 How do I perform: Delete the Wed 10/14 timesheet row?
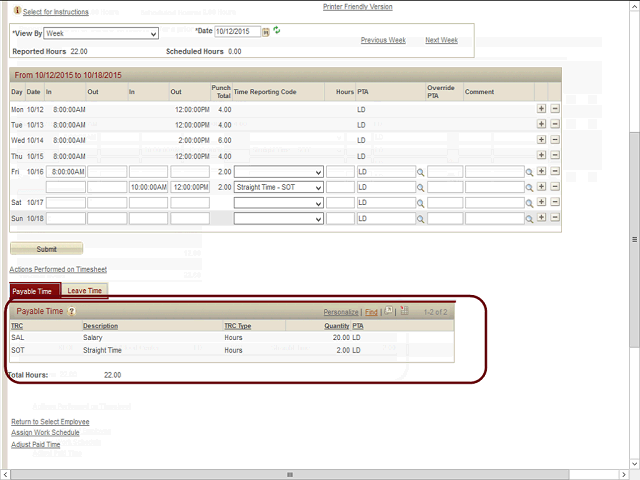click(x=555, y=140)
